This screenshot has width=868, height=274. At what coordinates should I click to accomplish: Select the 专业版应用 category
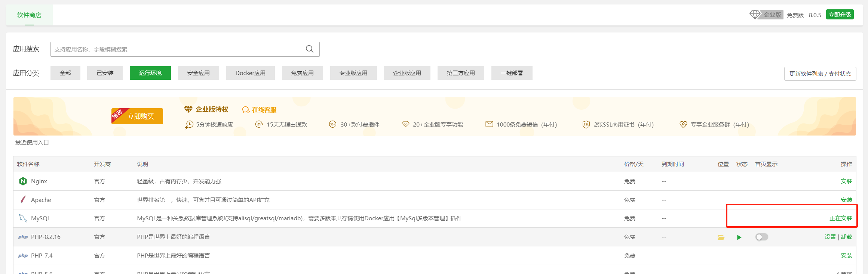353,73
